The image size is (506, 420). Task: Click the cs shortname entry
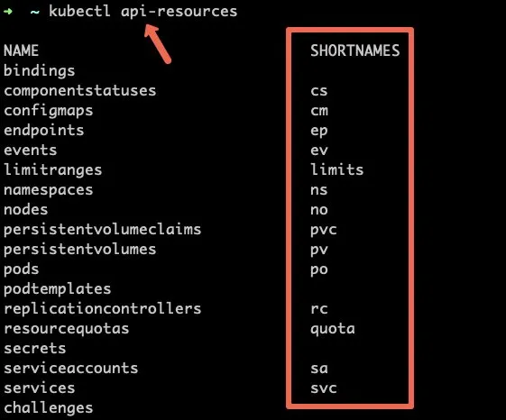click(x=319, y=91)
